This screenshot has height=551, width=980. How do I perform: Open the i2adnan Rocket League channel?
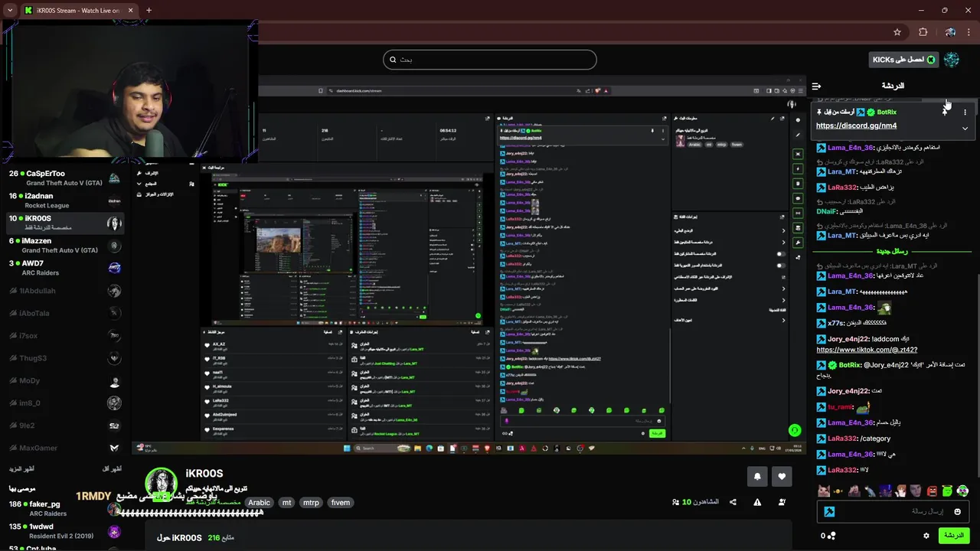pyautogui.click(x=65, y=201)
